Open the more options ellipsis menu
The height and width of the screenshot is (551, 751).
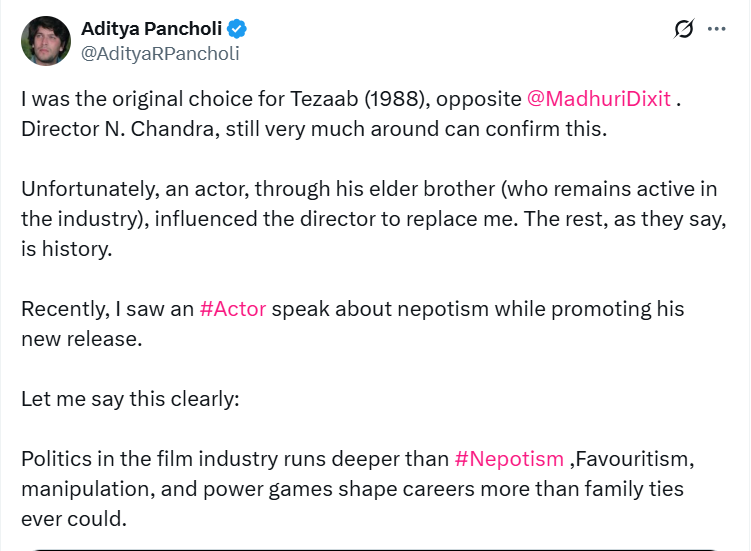point(716,29)
